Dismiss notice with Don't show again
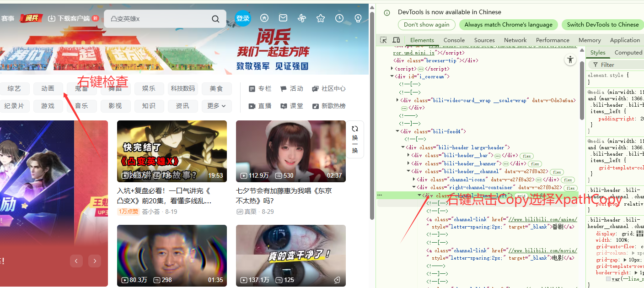The width and height of the screenshot is (644, 288). 427,25
